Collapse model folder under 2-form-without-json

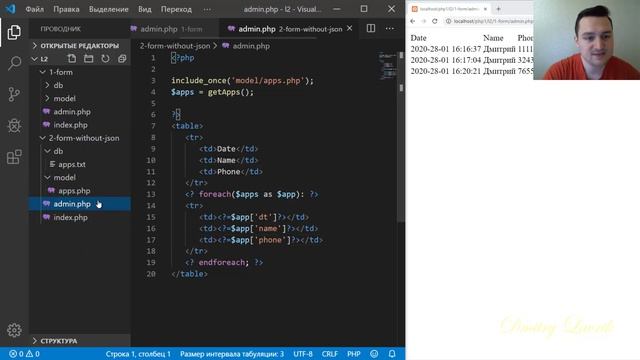pyautogui.click(x=64, y=178)
